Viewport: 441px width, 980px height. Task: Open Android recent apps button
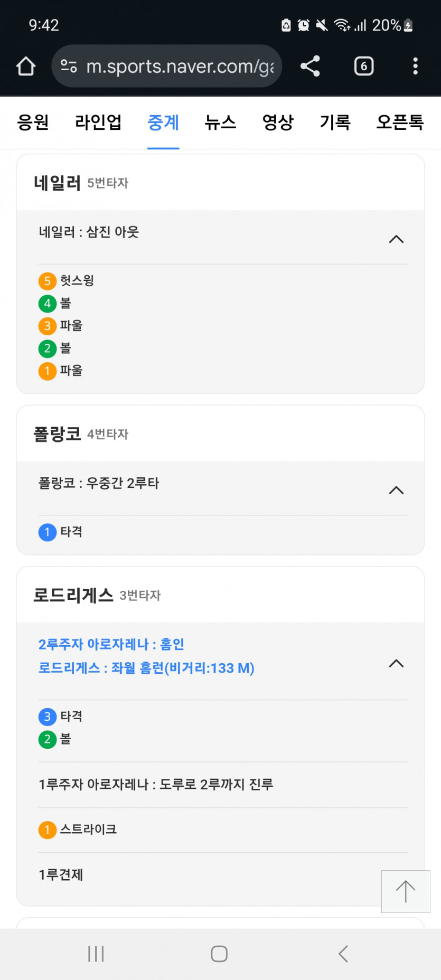[x=96, y=954]
